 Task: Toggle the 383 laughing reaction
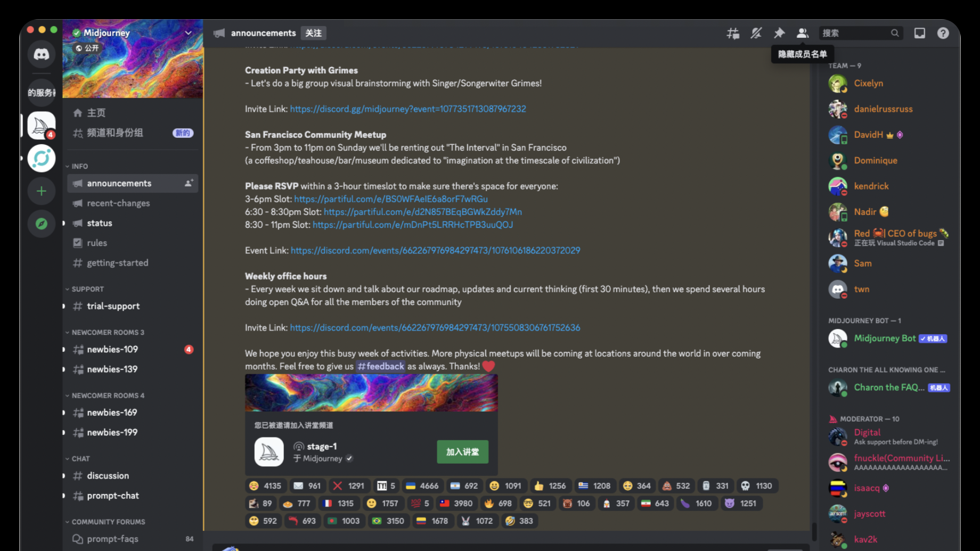point(519,521)
